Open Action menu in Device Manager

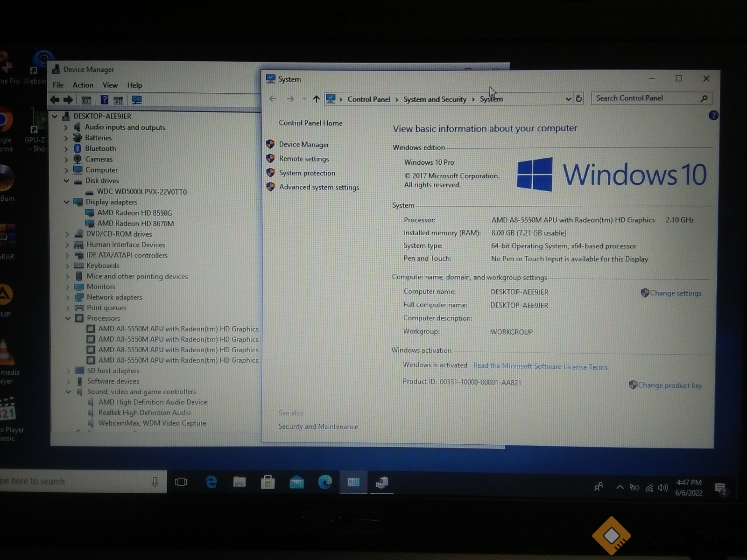83,85
